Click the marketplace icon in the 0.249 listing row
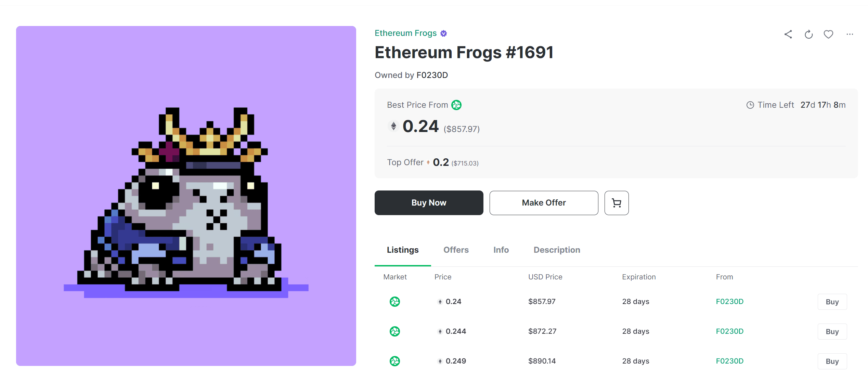Image resolution: width=868 pixels, height=382 pixels. [395, 361]
